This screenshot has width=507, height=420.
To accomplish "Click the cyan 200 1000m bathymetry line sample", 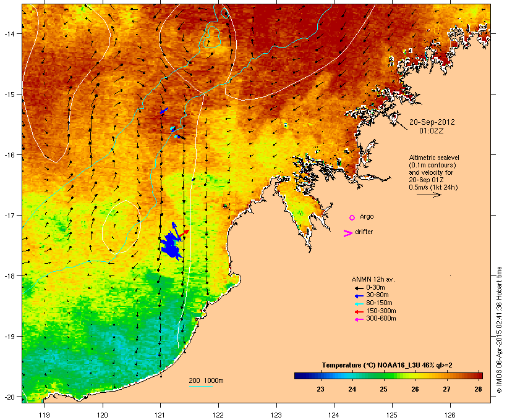I will click(x=200, y=387).
